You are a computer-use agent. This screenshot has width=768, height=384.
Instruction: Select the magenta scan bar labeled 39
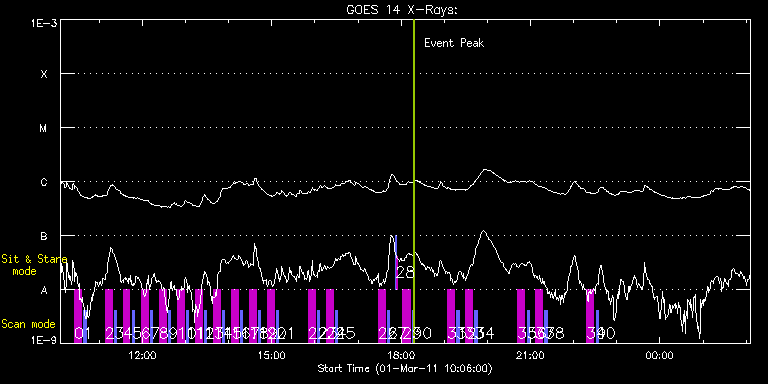coord(590,316)
